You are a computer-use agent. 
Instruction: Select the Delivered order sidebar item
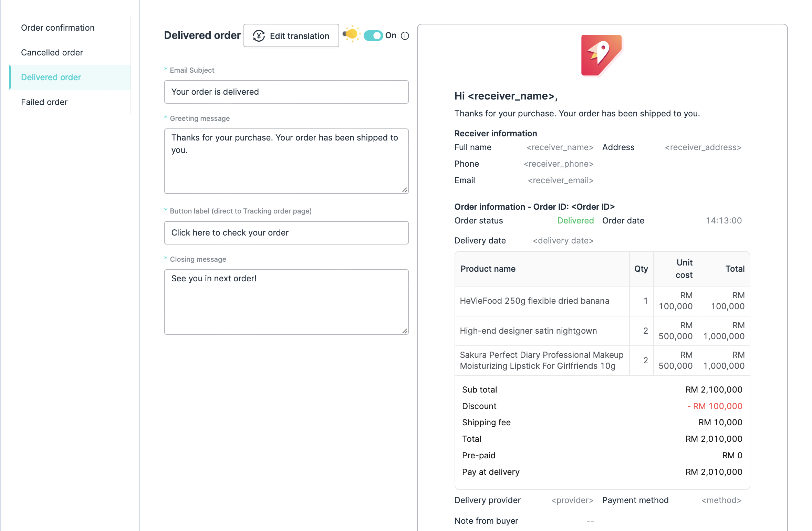[x=51, y=77]
